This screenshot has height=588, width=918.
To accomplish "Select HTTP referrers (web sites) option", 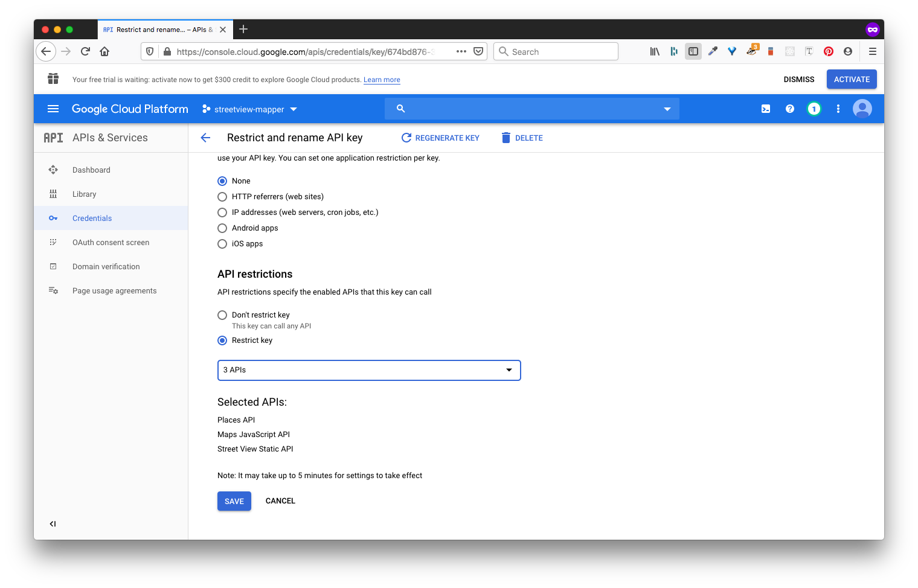I will point(222,197).
